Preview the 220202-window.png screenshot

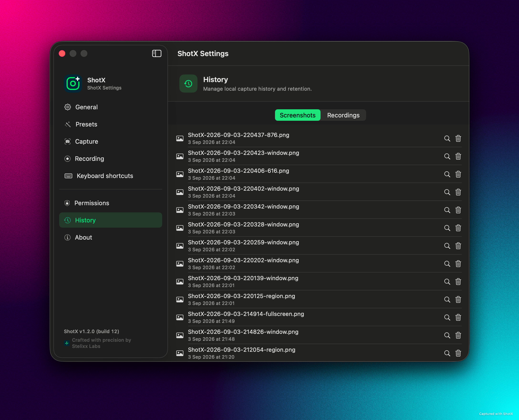(447, 264)
